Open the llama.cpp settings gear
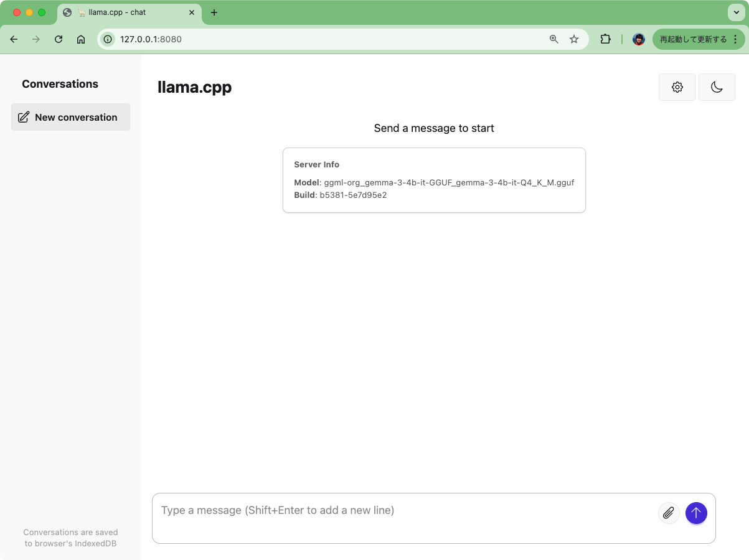This screenshot has height=560, width=749. click(x=677, y=87)
